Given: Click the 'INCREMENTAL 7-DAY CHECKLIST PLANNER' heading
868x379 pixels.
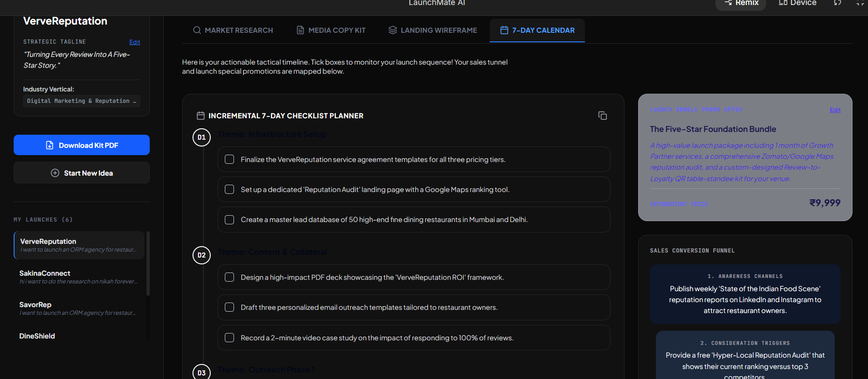Looking at the screenshot, I should [286, 116].
